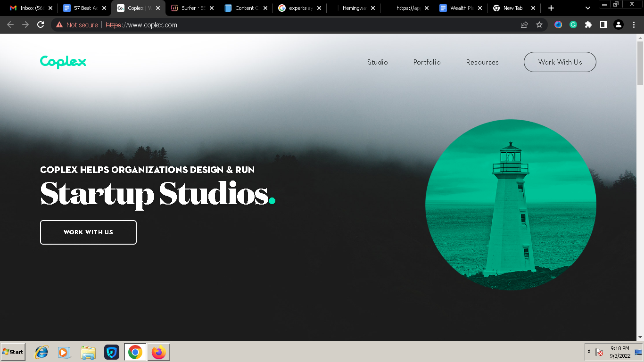Close the Coplex tab
The image size is (644, 362).
158,8
